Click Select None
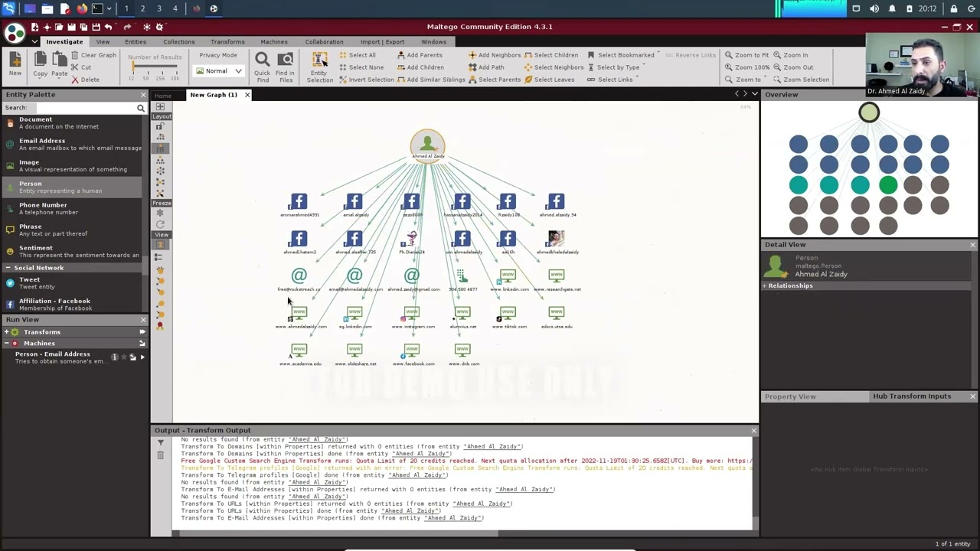980x551 pixels. click(x=361, y=67)
